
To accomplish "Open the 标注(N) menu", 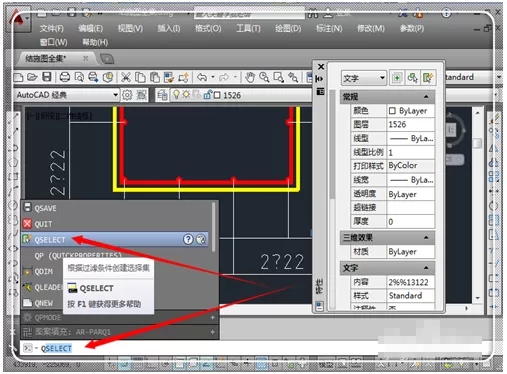I will 329,29.
